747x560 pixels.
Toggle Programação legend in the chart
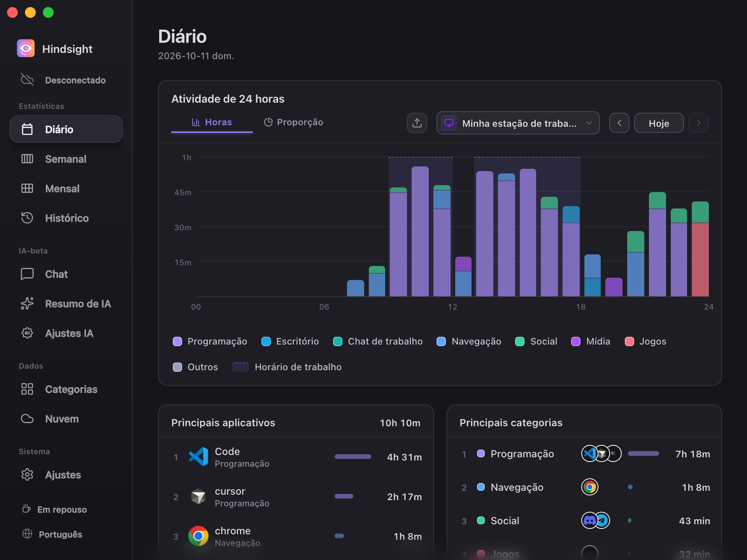[210, 341]
